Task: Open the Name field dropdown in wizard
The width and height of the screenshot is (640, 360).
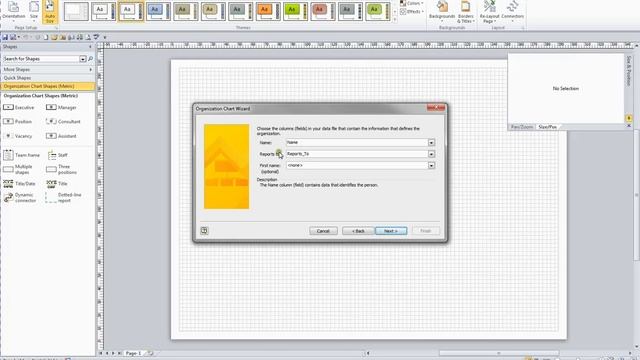Action: (x=431, y=143)
